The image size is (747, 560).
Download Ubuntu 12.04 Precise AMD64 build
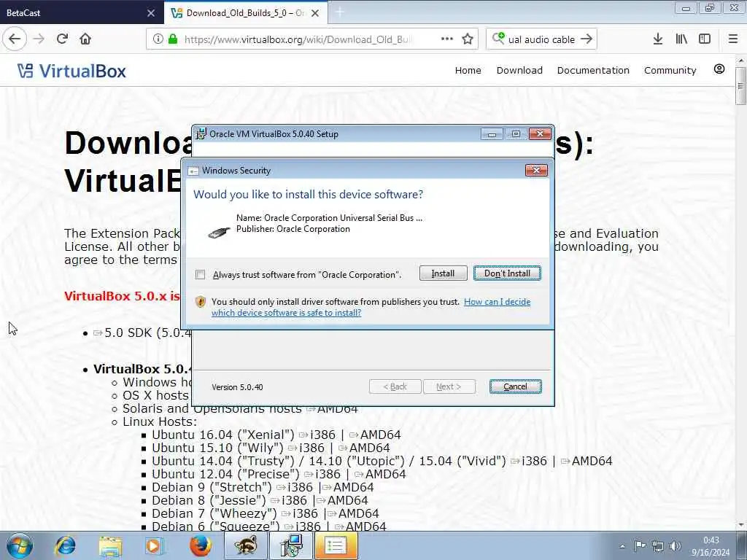point(379,474)
